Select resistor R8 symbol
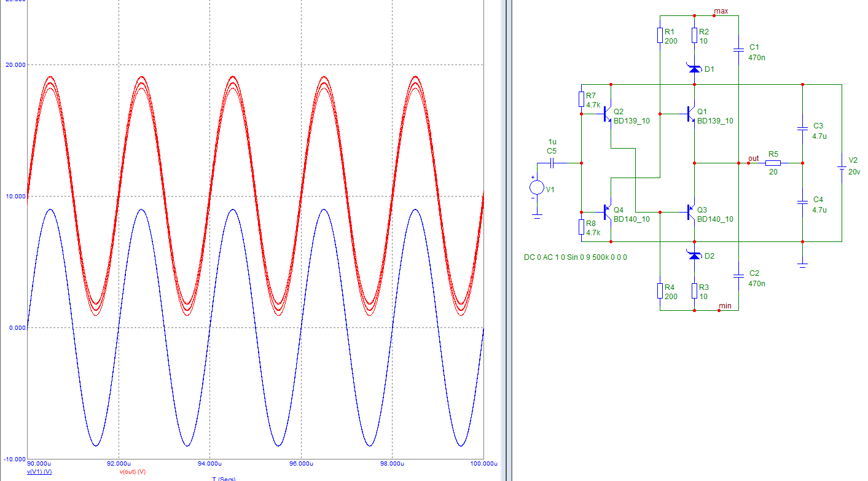The width and height of the screenshot is (868, 481). tap(581, 227)
